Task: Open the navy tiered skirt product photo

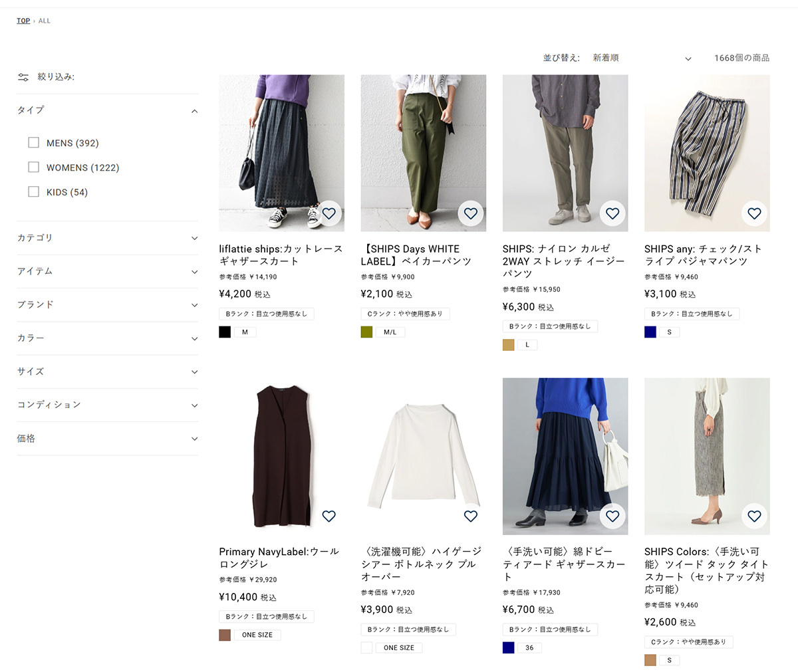Action: [565, 456]
